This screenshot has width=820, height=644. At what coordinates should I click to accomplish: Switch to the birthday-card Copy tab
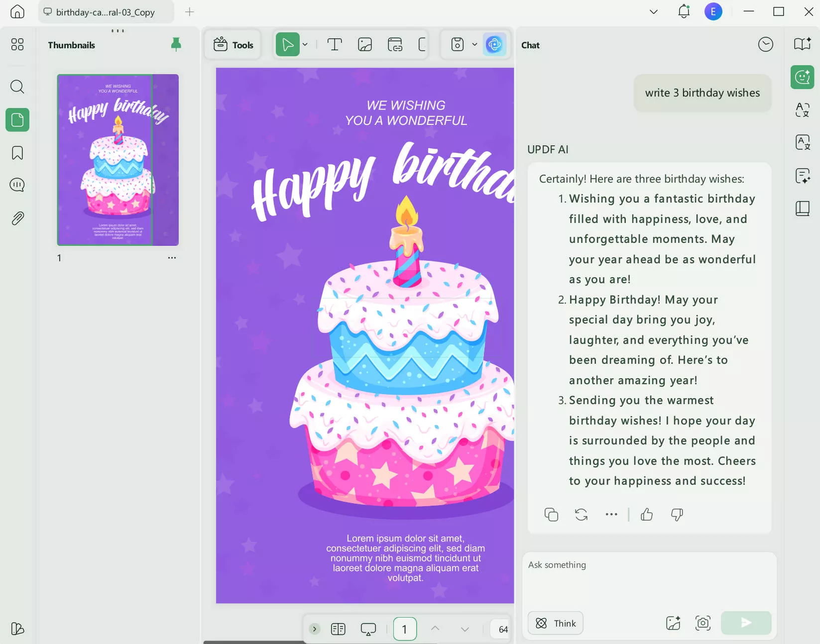tap(106, 12)
